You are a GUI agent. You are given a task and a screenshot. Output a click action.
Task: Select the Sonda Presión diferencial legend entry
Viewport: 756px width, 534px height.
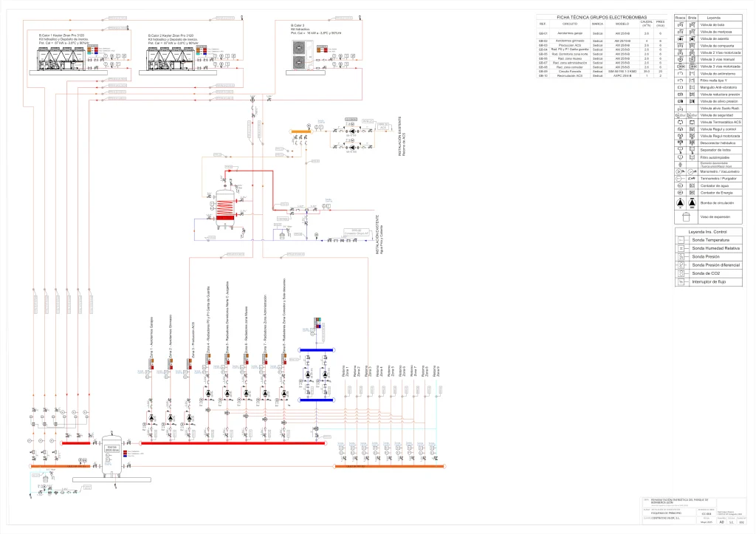(708, 265)
